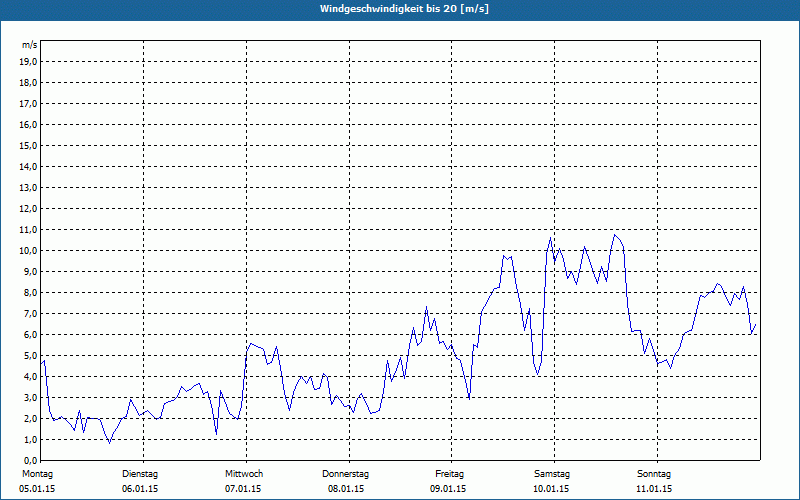Select the 7,0 y-axis label
This screenshot has width=800, height=500.
(30, 314)
